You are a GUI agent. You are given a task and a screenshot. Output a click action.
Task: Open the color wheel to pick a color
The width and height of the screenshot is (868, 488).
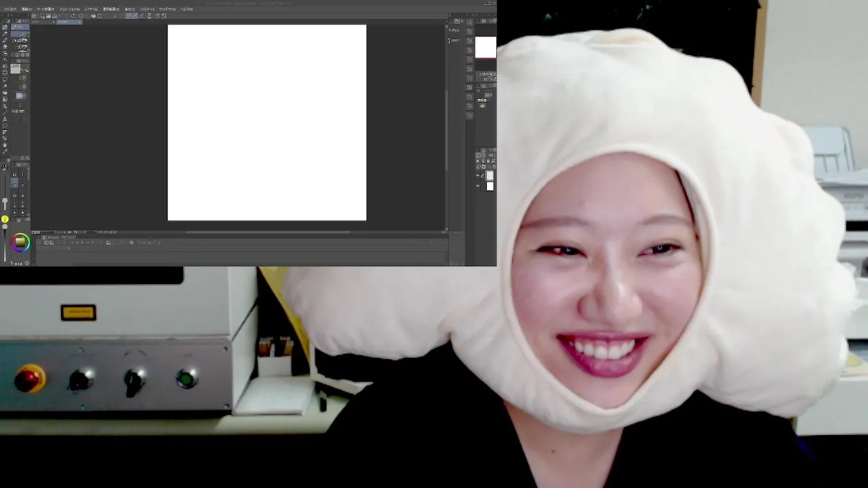(x=20, y=243)
